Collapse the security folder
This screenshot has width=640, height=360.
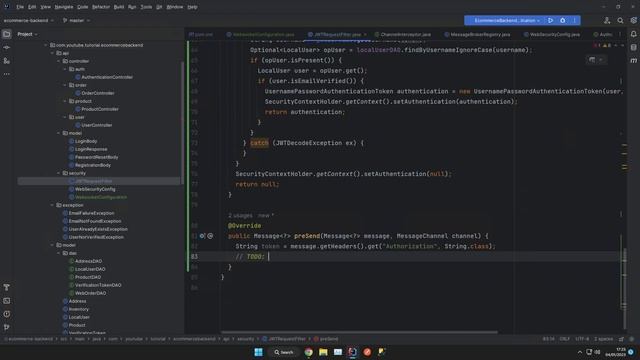(x=59, y=173)
